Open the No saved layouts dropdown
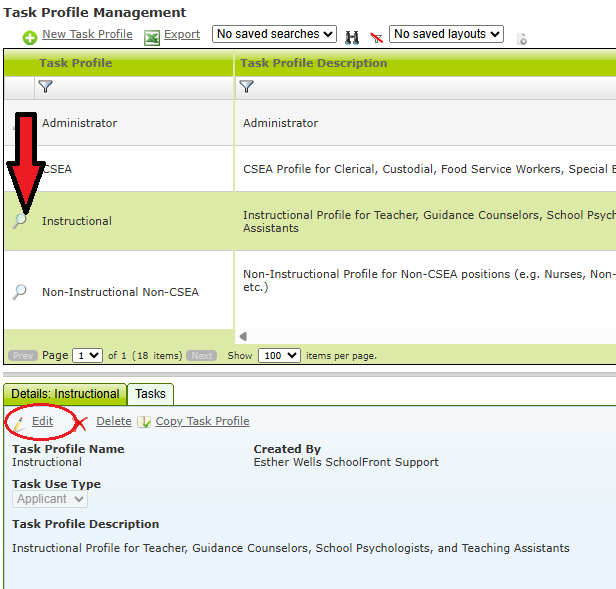This screenshot has width=616, height=589. 446,34
